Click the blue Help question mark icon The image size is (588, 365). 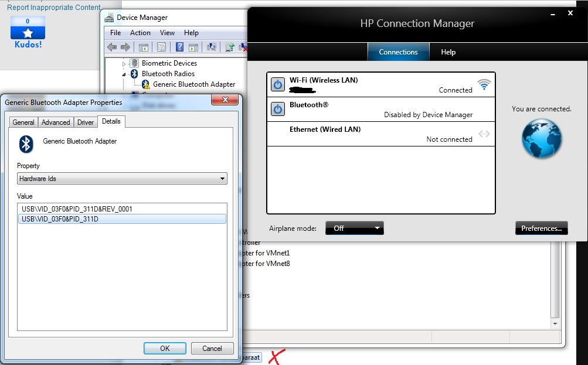point(179,47)
